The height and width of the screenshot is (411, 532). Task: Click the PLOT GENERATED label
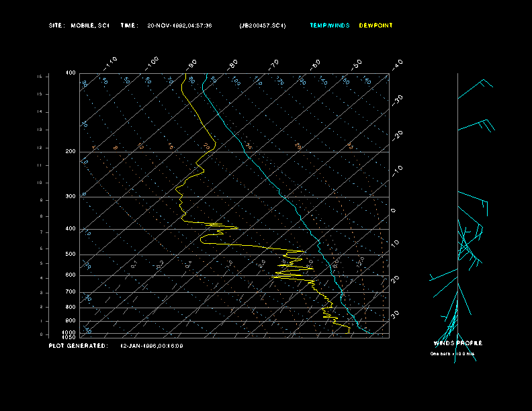point(78,346)
